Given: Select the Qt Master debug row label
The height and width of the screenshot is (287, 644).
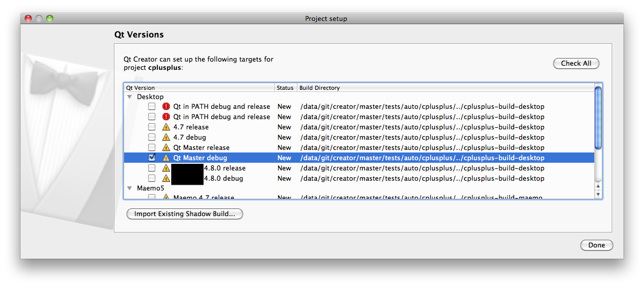Looking at the screenshot, I should tap(200, 158).
